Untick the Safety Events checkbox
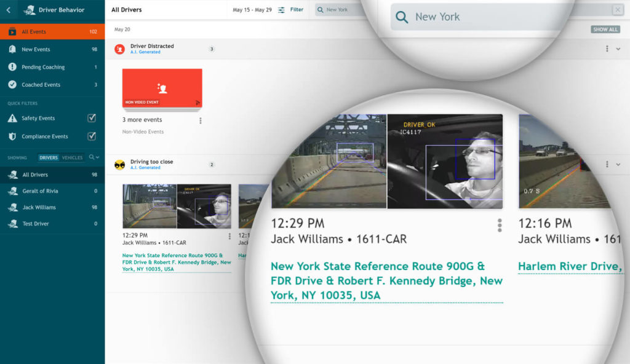 tap(92, 117)
